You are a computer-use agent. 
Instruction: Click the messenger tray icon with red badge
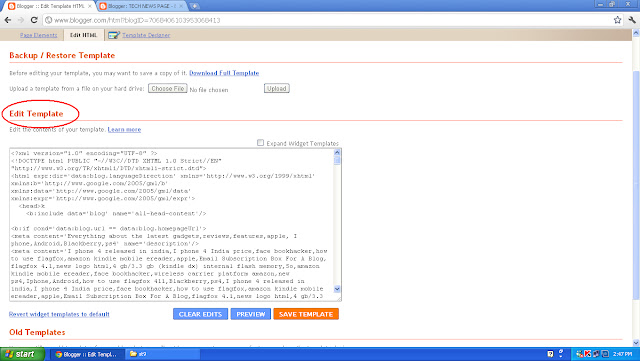click(x=580, y=354)
